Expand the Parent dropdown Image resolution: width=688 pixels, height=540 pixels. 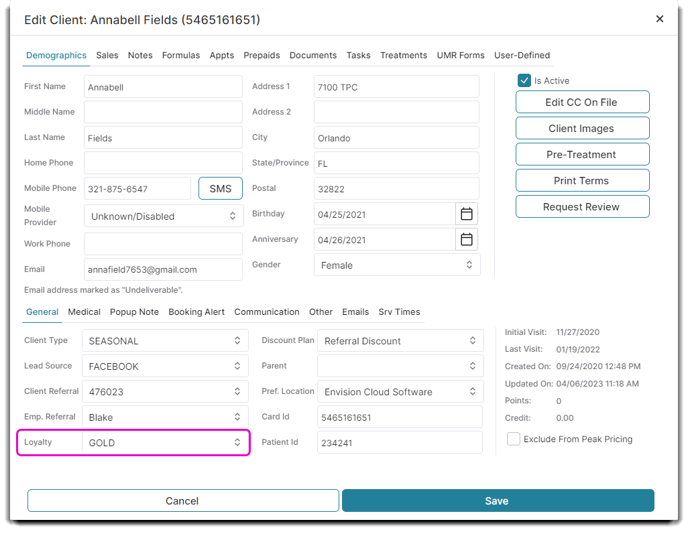pos(400,366)
